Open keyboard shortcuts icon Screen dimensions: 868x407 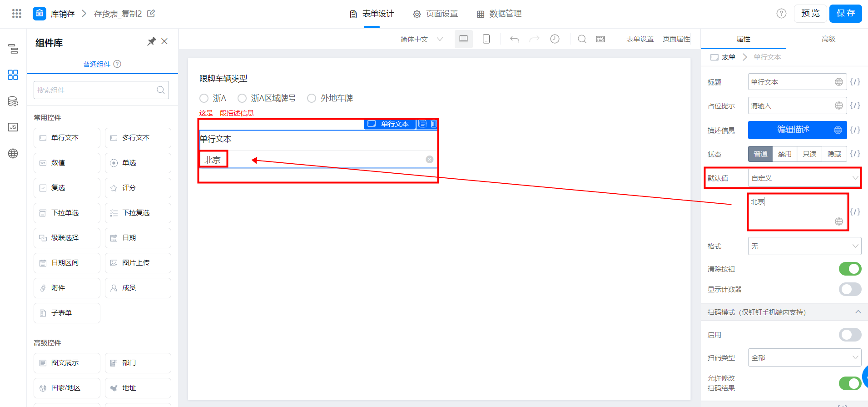pos(600,39)
